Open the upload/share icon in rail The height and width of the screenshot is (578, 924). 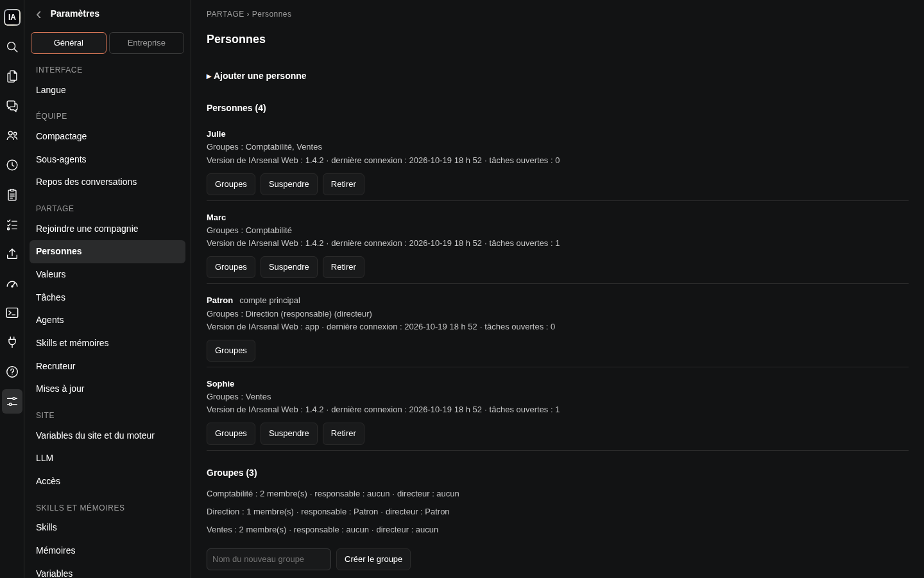[12, 254]
